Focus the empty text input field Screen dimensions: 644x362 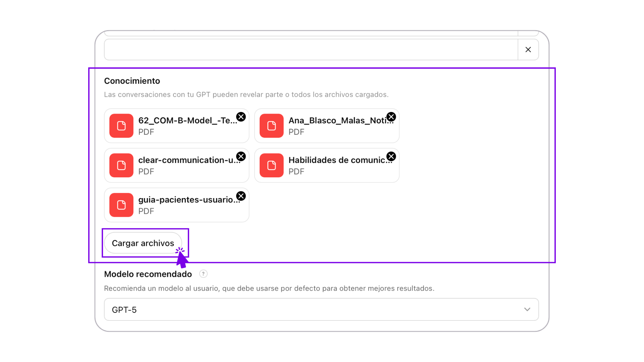tap(311, 50)
